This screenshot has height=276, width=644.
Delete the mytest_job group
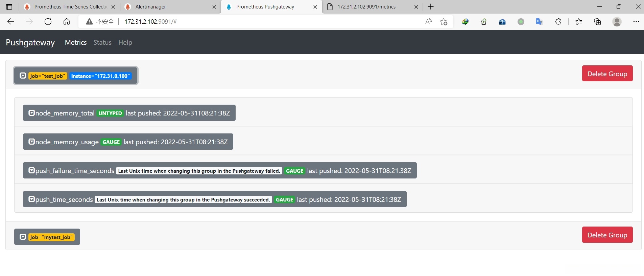[607, 235]
